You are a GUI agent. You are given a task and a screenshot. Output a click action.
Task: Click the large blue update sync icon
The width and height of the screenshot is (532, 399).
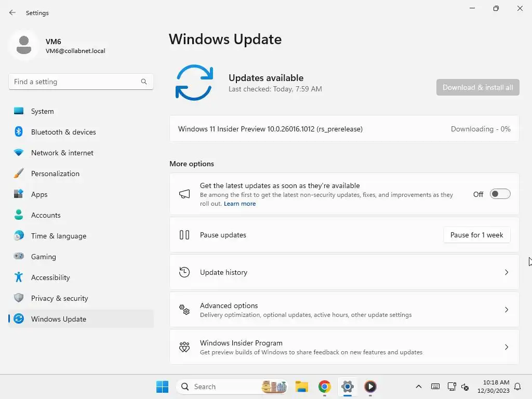[x=194, y=83]
